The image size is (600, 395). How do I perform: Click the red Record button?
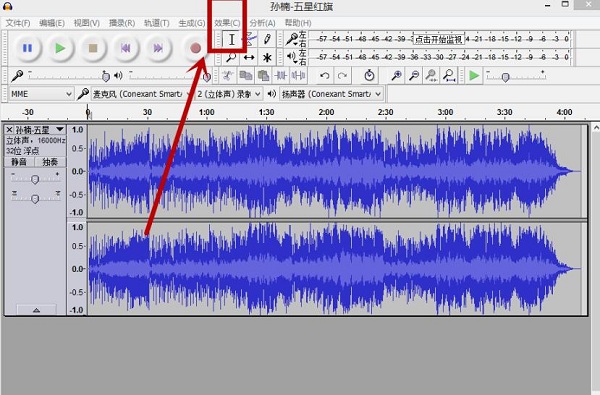click(196, 48)
